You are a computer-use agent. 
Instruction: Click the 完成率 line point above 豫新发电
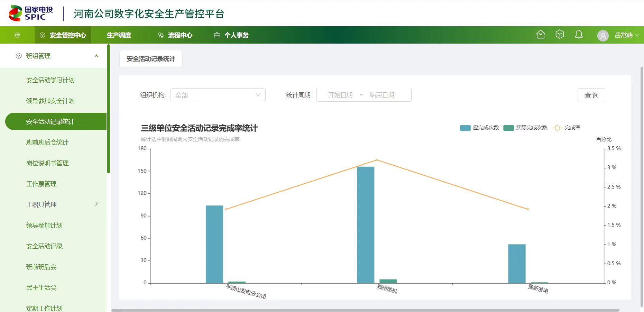click(x=528, y=209)
